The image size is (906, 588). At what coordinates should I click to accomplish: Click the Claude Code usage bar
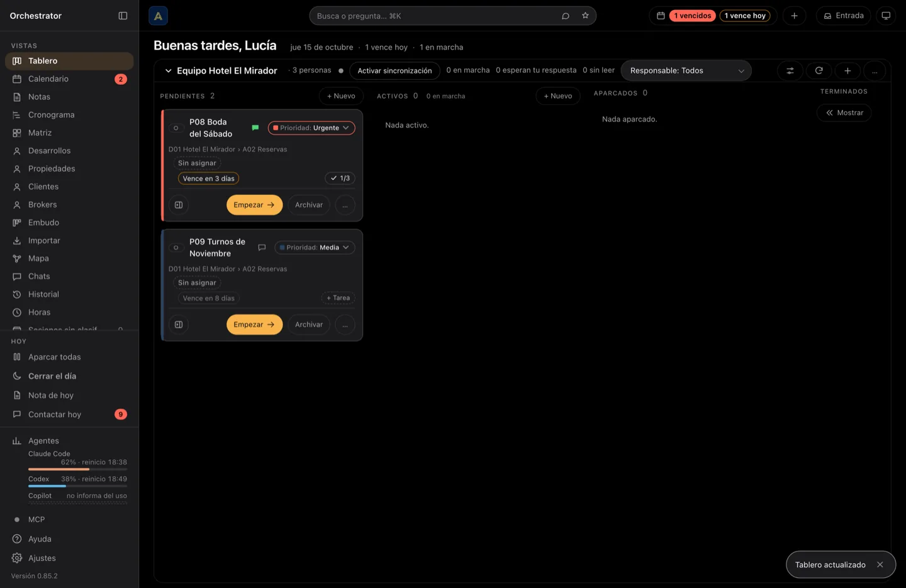point(77,469)
